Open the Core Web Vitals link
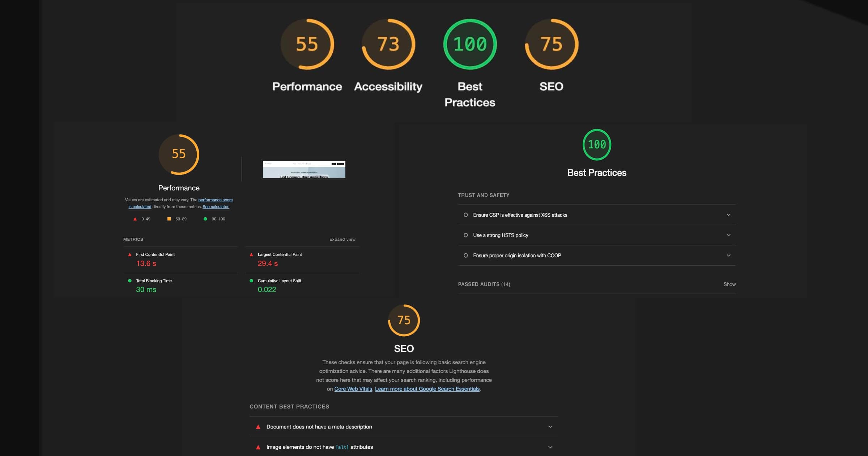 tap(353, 389)
